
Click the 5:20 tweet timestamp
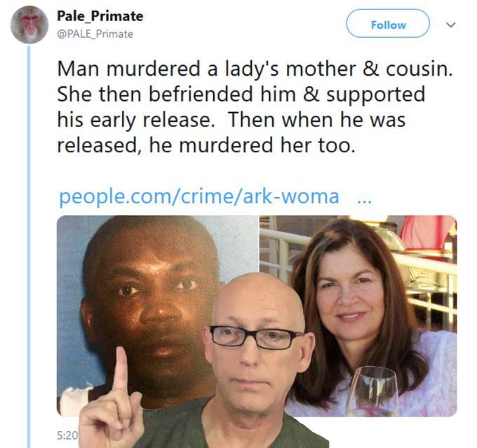coord(67,435)
